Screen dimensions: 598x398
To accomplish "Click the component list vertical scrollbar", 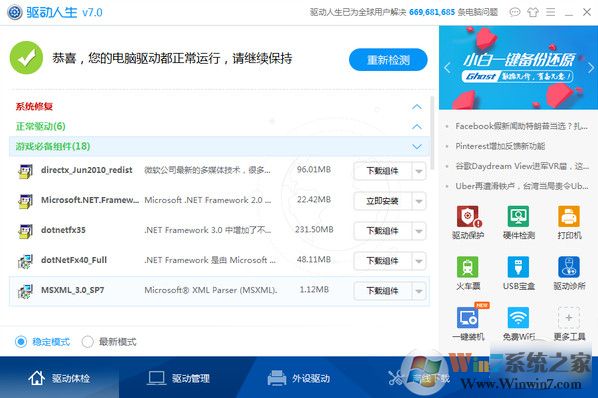I will click(432, 133).
